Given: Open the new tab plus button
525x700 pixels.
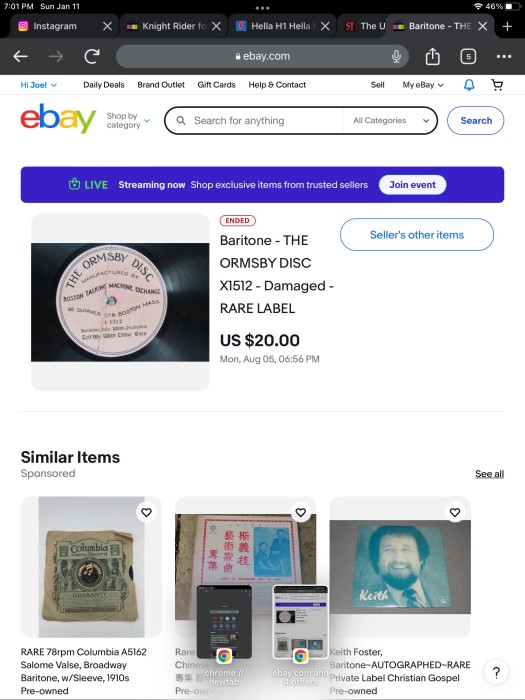Looking at the screenshot, I should (507, 26).
